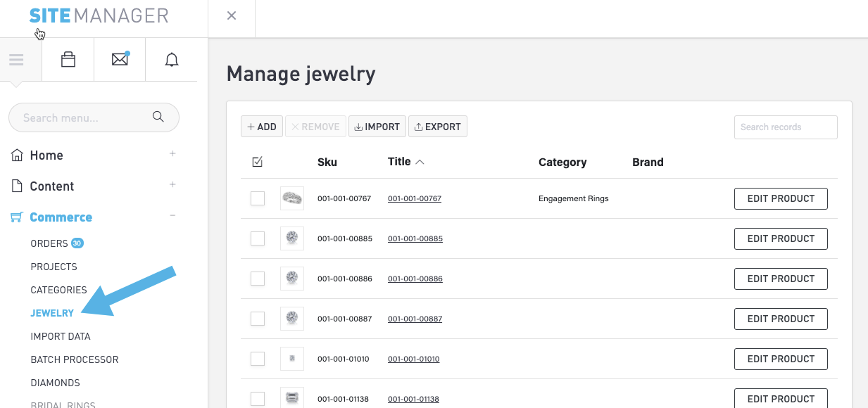
Task: Sort by the Title column header
Action: pyautogui.click(x=399, y=162)
